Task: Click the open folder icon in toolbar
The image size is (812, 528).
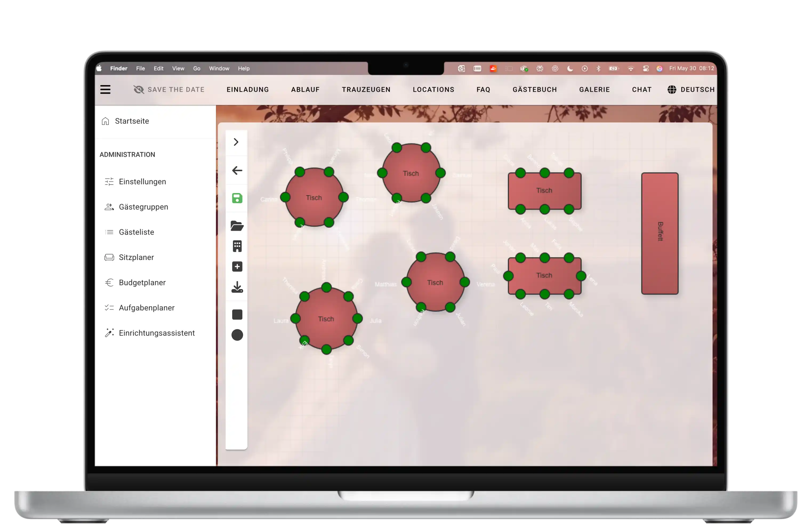Action: tap(237, 226)
